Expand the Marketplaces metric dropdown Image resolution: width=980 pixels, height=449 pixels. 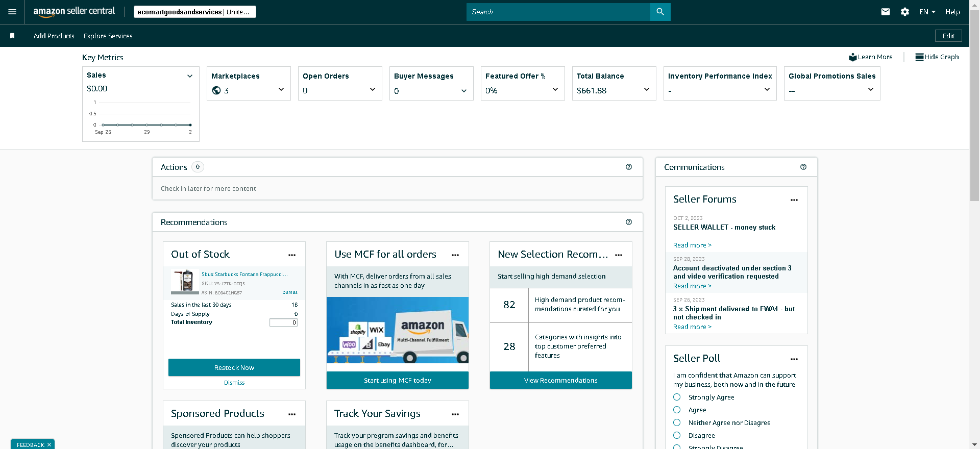point(281,89)
